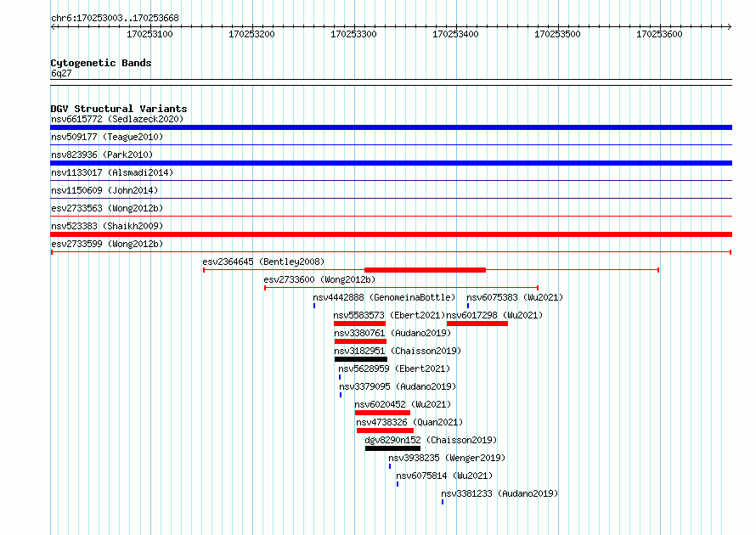
Task: Click nsv1133017 (Alsmadi2014) label
Action: coord(112,172)
